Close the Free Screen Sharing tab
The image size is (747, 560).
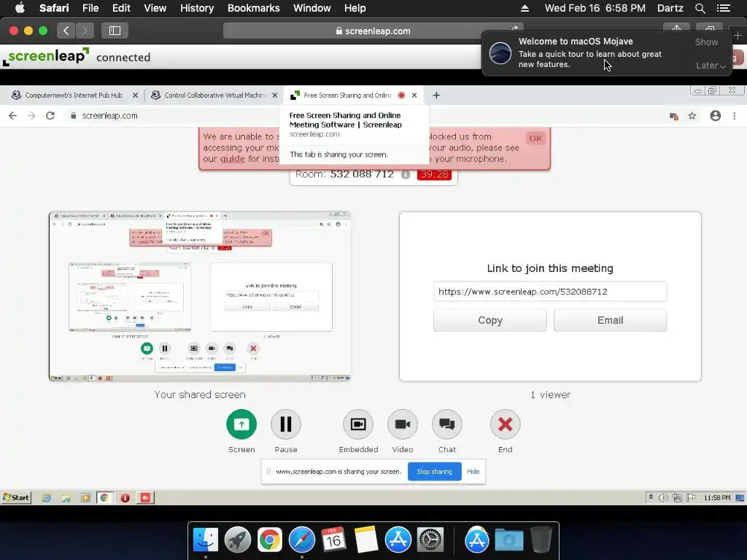[x=414, y=96]
